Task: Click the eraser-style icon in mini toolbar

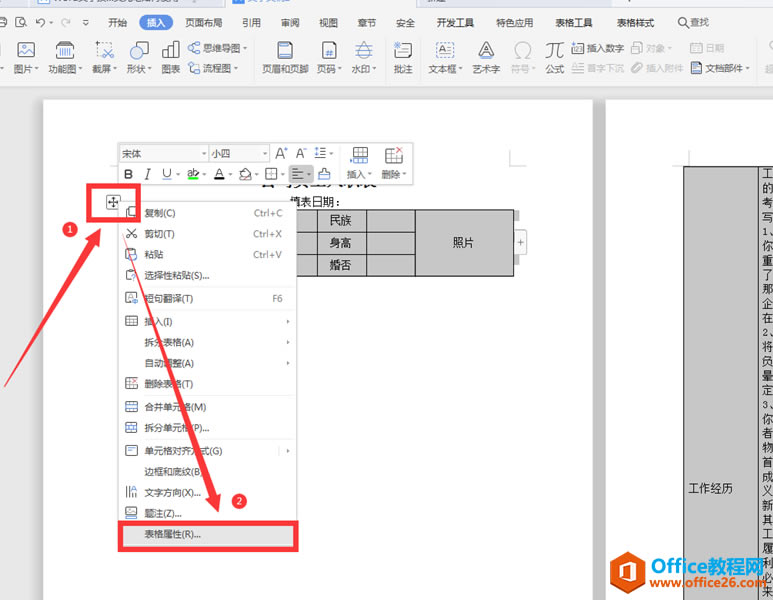Action: (324, 174)
